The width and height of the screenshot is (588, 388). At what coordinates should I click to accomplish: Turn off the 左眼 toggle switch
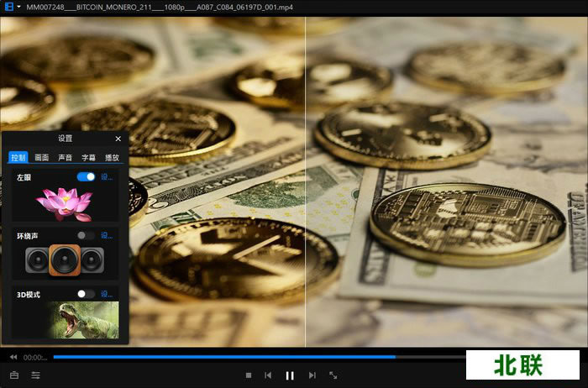point(86,177)
